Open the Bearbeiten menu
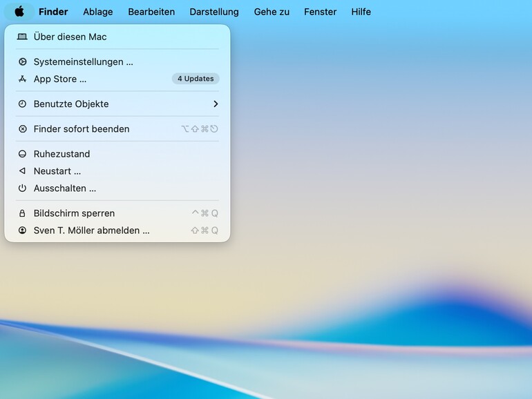 151,12
